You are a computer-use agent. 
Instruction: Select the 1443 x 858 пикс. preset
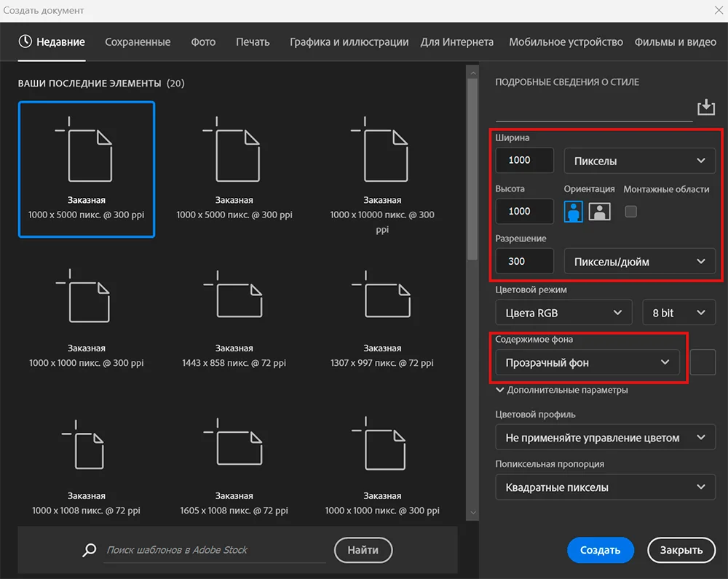[x=234, y=319]
